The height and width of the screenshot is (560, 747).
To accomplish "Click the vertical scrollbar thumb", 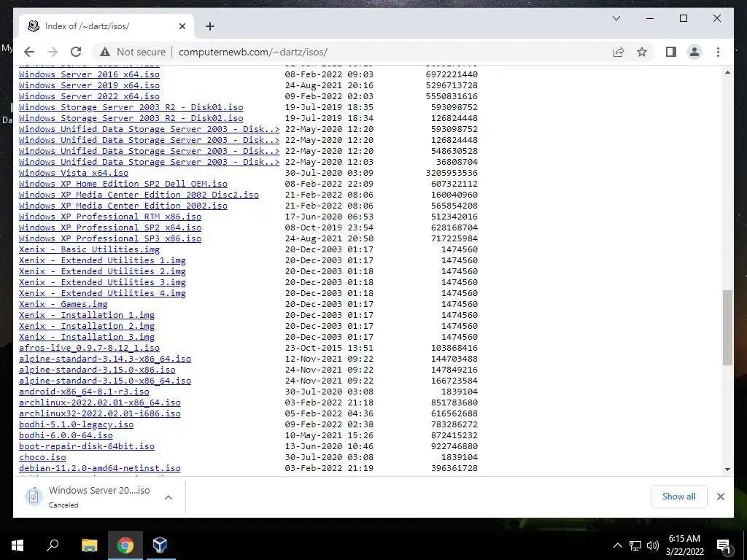I will pos(727,327).
